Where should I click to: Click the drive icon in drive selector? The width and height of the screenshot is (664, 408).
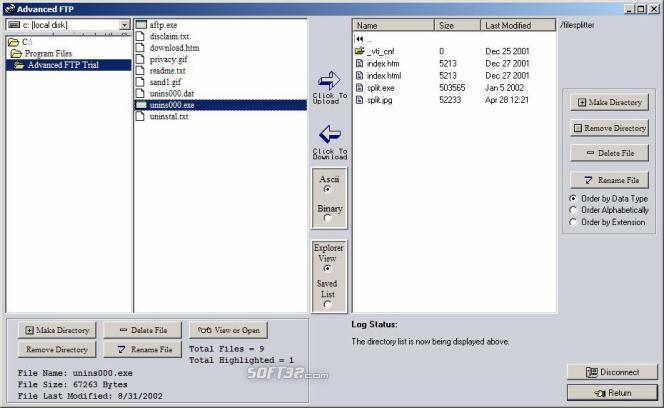[x=14, y=25]
